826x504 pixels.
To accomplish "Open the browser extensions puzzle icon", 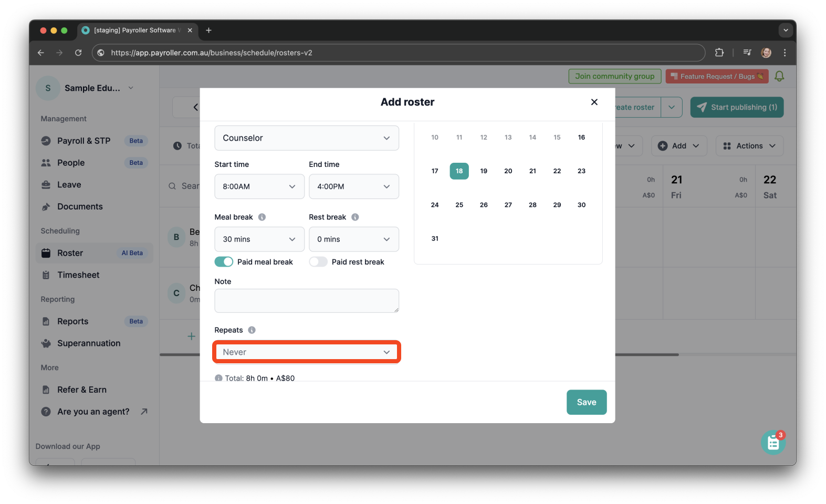I will (x=719, y=52).
